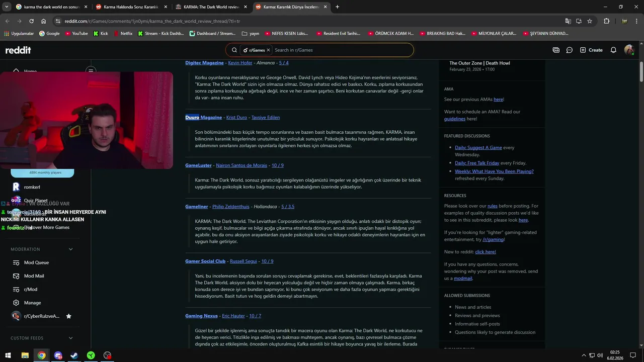The width and height of the screenshot is (644, 362).
Task: Open the Windows Start menu
Action: tap(7, 355)
